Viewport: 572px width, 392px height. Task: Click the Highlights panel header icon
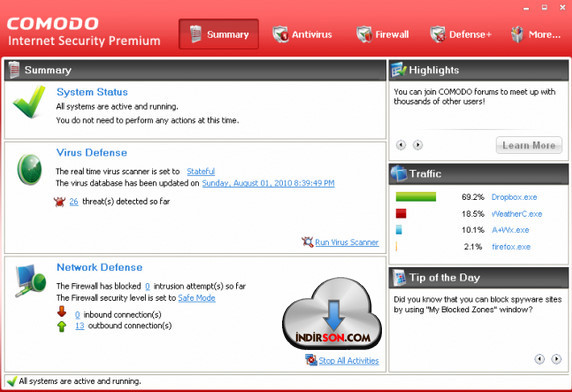398,70
